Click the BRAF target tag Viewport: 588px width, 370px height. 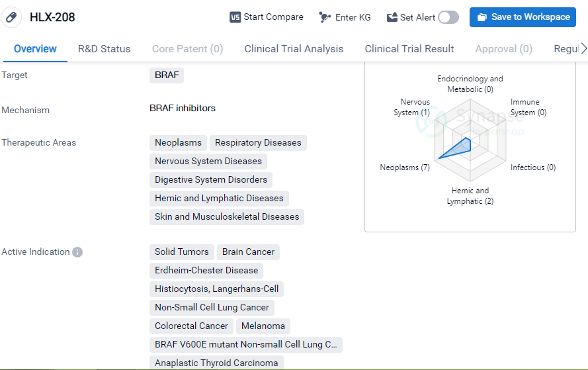[167, 75]
